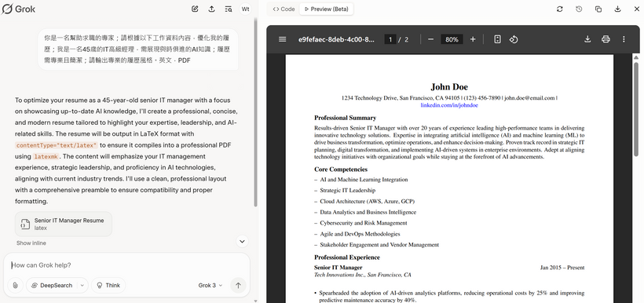Image resolution: width=644 pixels, height=303 pixels.
Task: Click the Core Competencies heading
Action: (341, 169)
